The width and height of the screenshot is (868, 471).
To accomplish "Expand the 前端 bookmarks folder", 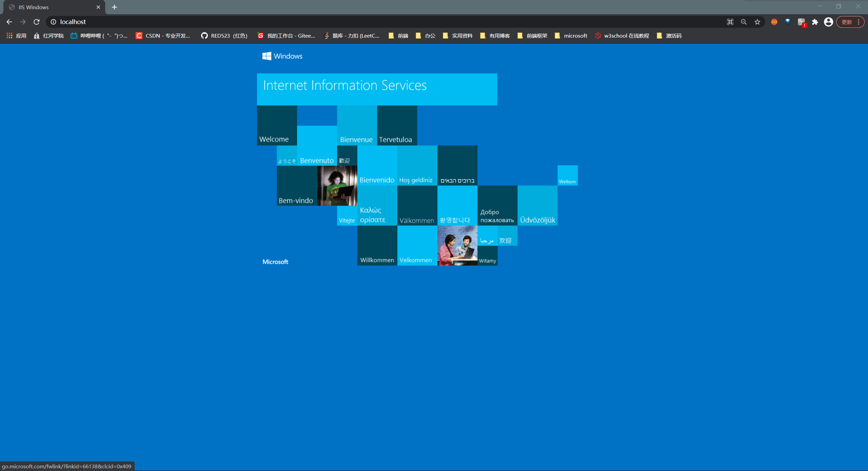I will (398, 36).
